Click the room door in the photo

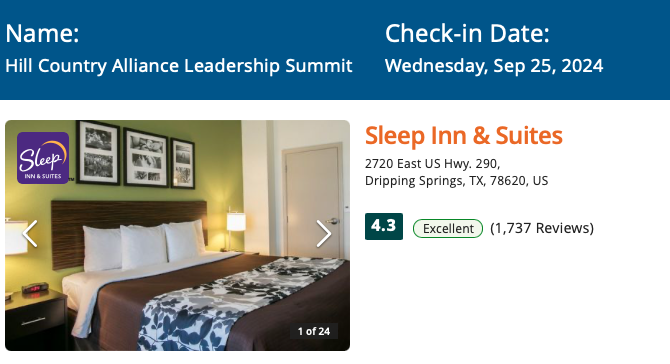pyautogui.click(x=314, y=201)
